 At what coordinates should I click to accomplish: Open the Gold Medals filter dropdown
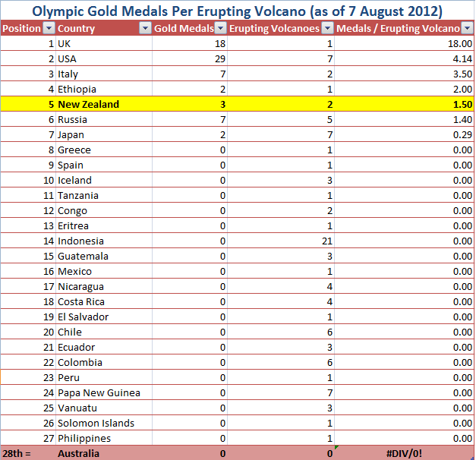click(220, 29)
